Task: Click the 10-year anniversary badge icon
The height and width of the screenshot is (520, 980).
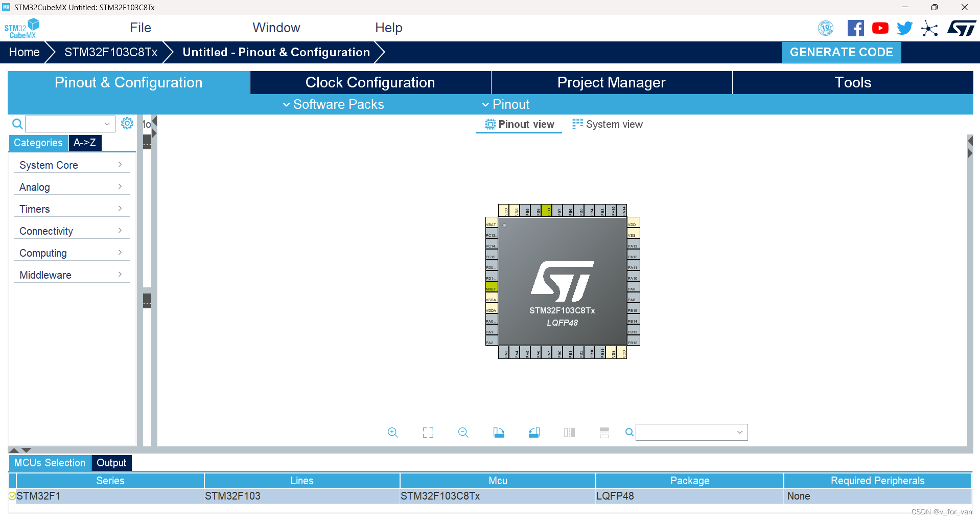Action: [x=826, y=28]
